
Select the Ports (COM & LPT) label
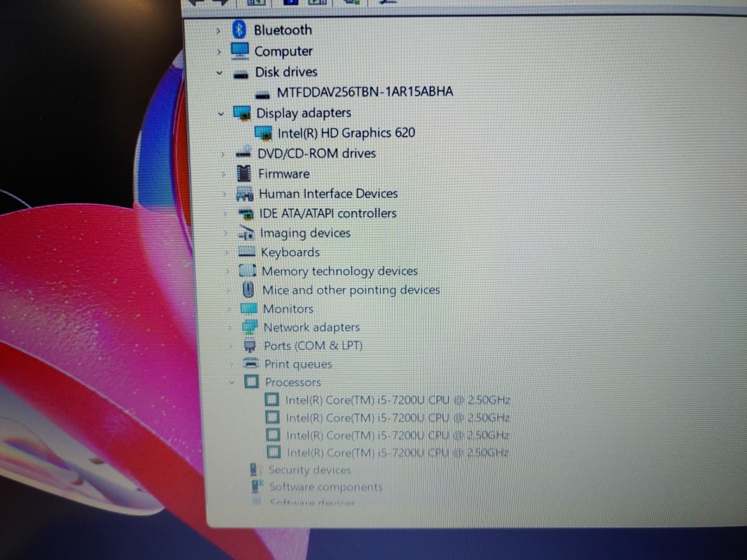pyautogui.click(x=313, y=345)
